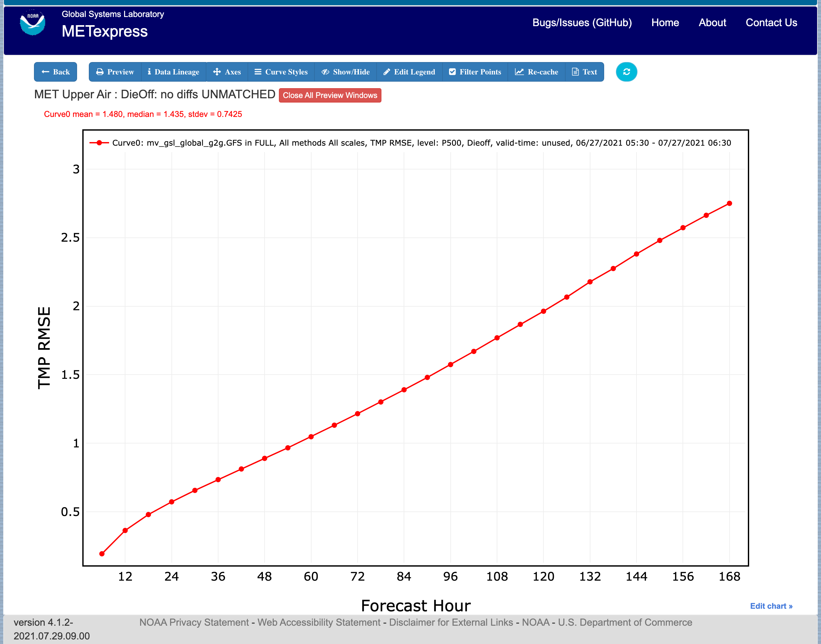This screenshot has height=644, width=821.
Task: Toggle Filter Points checkbox button
Action: tap(475, 72)
